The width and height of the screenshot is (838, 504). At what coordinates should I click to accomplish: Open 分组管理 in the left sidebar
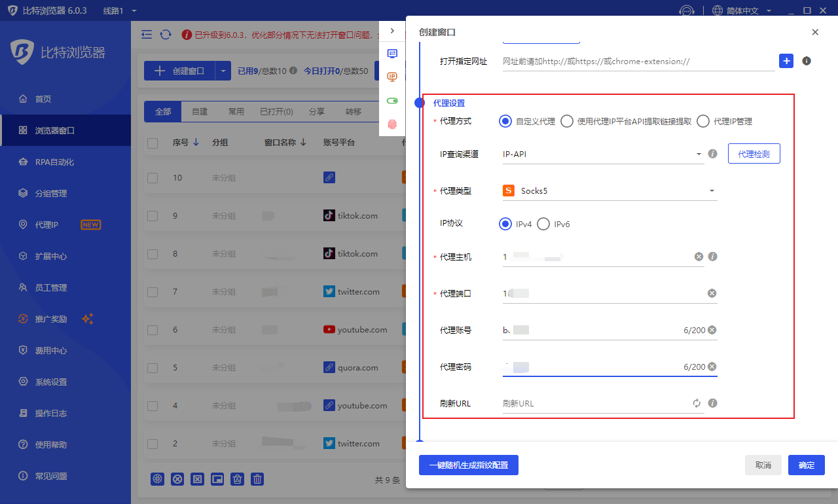click(51, 193)
